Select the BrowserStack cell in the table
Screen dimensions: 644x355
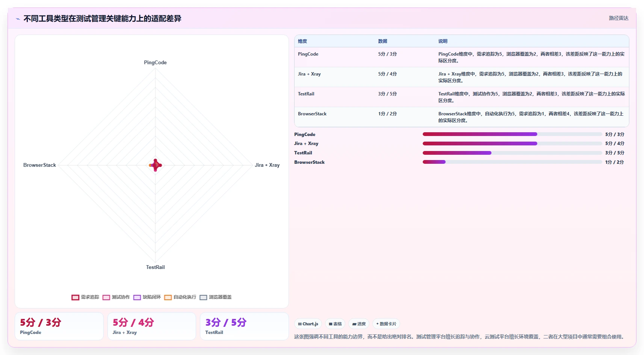[312, 114]
